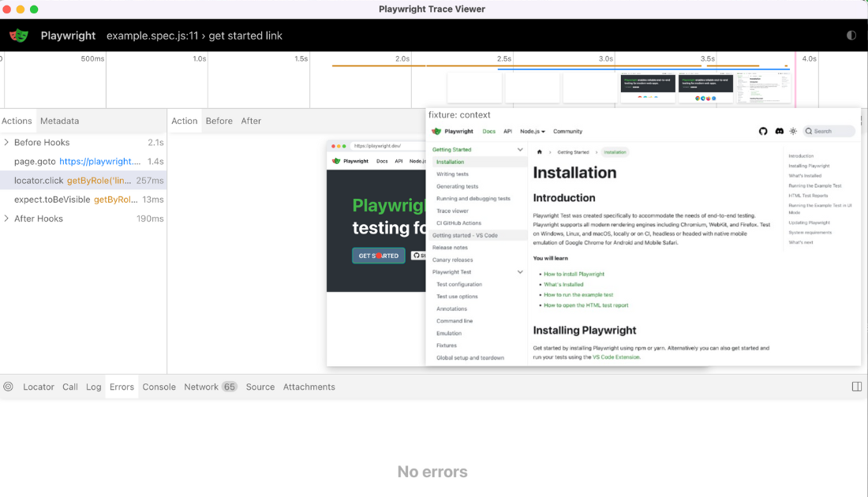Viewport: 868px width, 497px height.
Task: Click the Playwright mask logo in the header
Action: tap(19, 35)
